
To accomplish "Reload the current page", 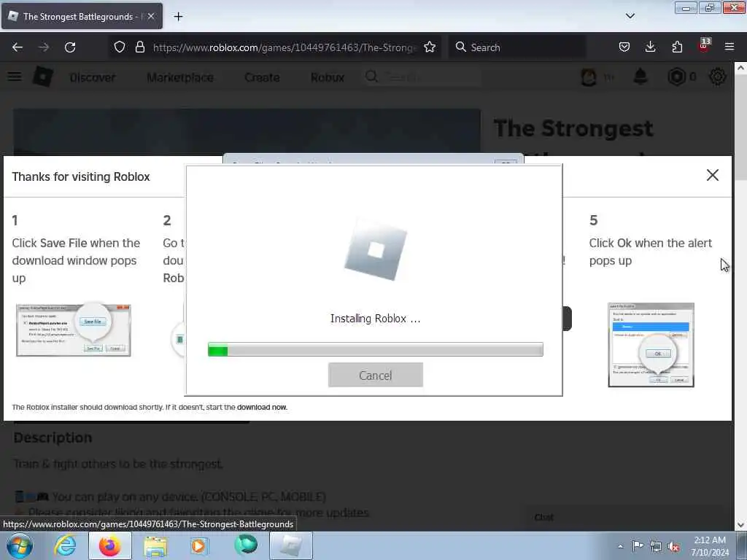I will (x=70, y=47).
